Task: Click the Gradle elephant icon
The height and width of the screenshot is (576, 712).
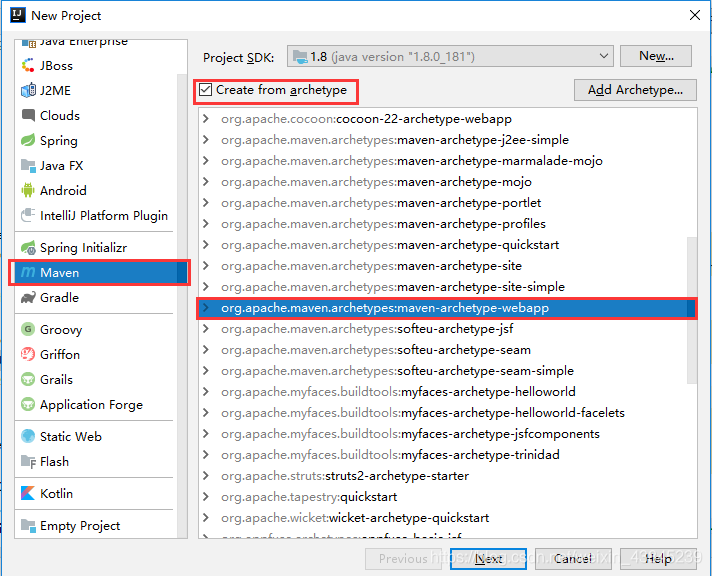Action: click(x=28, y=298)
